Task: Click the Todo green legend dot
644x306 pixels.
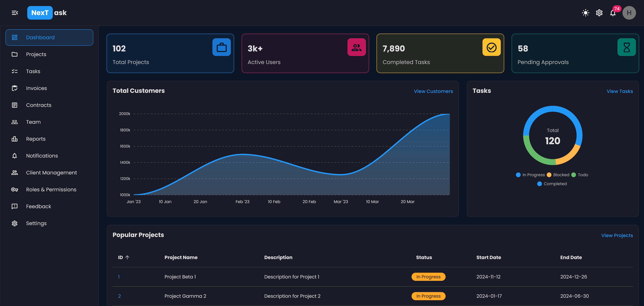Action: [x=574, y=175]
